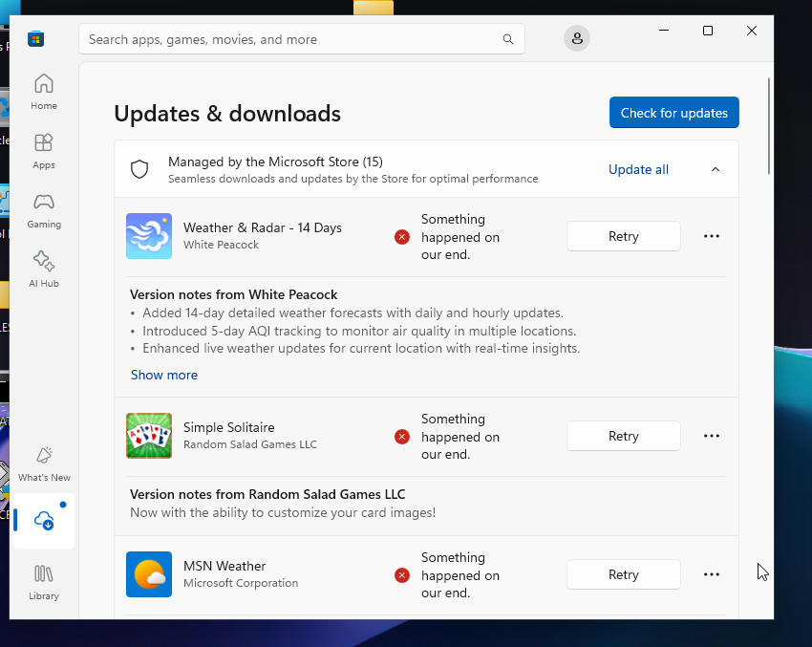This screenshot has height=647, width=812.
Task: Click error icon for Simple Solitaire
Action: tap(402, 437)
